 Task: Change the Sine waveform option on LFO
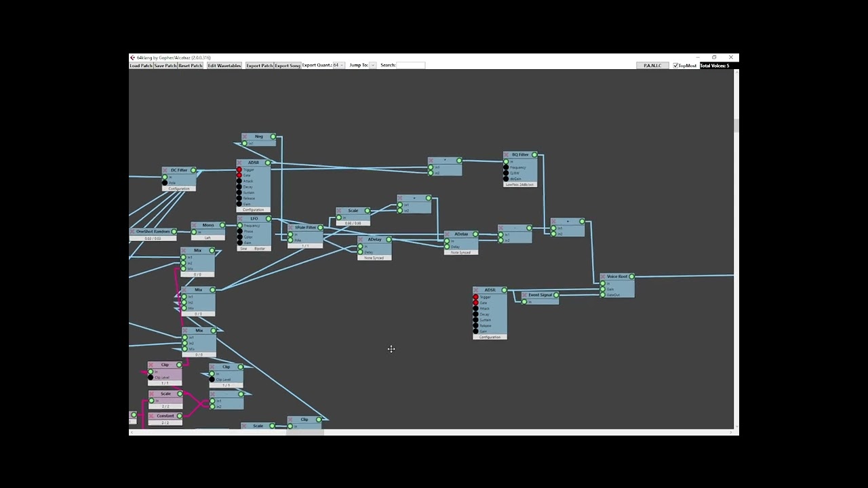coord(243,249)
